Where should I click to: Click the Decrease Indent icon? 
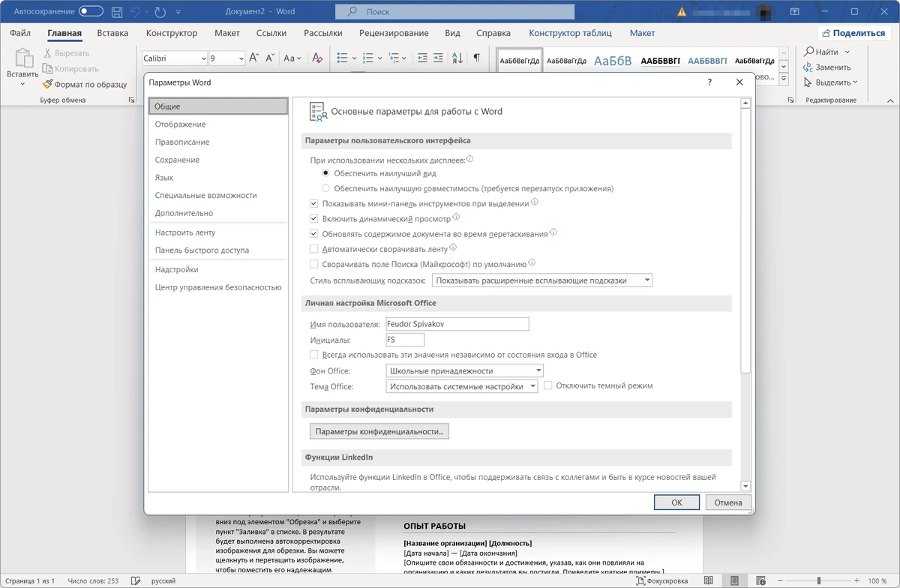point(422,58)
